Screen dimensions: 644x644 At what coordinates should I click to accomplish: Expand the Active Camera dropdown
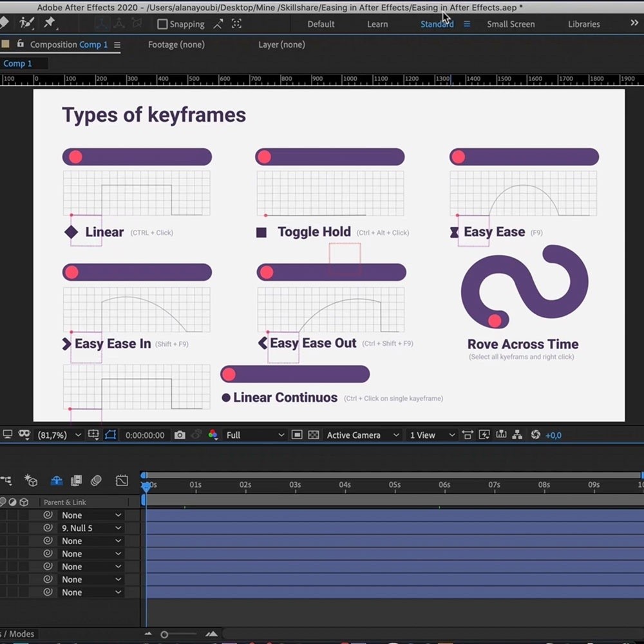tap(363, 435)
